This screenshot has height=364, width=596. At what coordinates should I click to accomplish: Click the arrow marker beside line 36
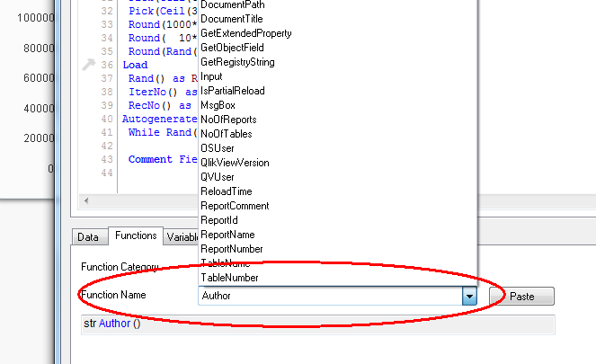[x=89, y=64]
